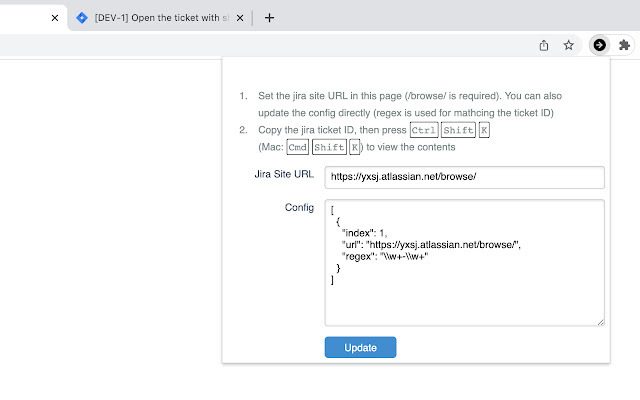The width and height of the screenshot is (640, 400).
Task: Click the "Jira Site URL" label
Action: pos(284,175)
